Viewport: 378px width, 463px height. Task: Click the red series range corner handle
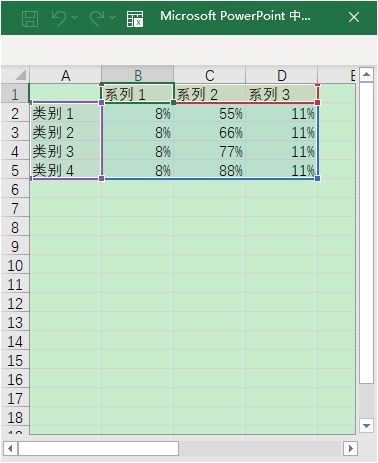coord(318,102)
